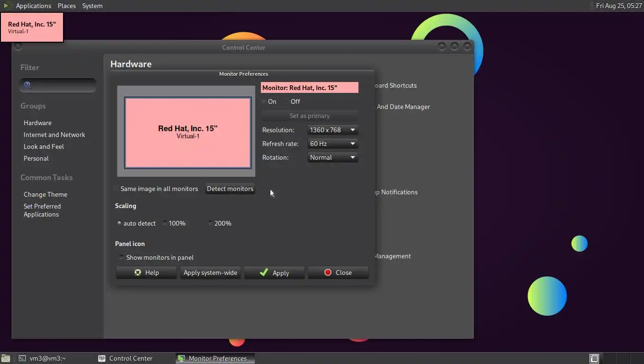Select Internet and Network group

tap(54, 135)
